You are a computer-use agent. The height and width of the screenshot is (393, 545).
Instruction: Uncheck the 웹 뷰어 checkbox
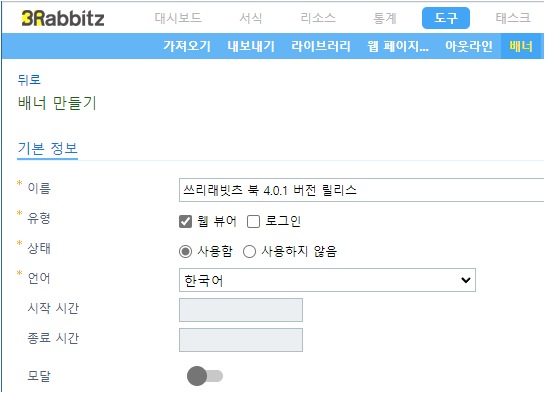185,221
